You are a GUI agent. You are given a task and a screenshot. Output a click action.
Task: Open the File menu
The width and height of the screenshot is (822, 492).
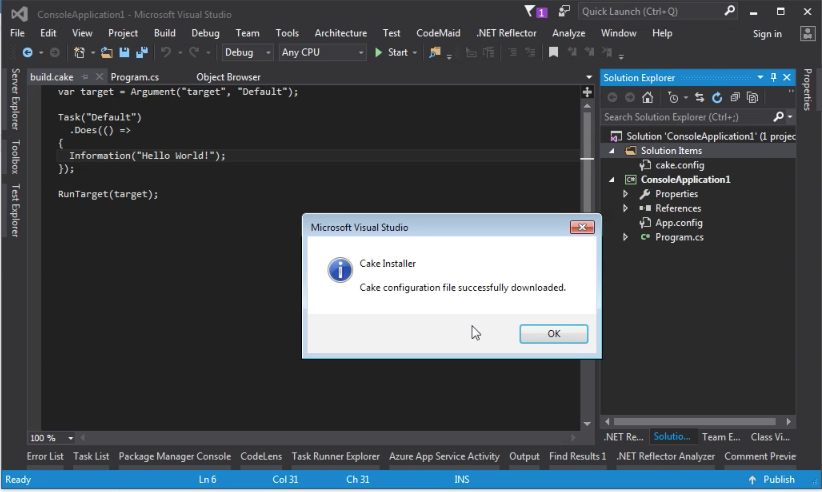pyautogui.click(x=17, y=33)
